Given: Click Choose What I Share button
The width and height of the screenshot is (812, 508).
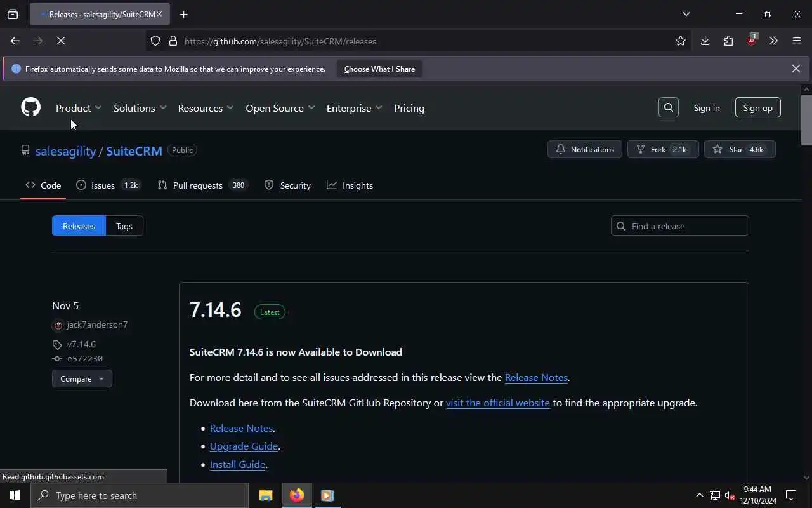Looking at the screenshot, I should pyautogui.click(x=379, y=69).
